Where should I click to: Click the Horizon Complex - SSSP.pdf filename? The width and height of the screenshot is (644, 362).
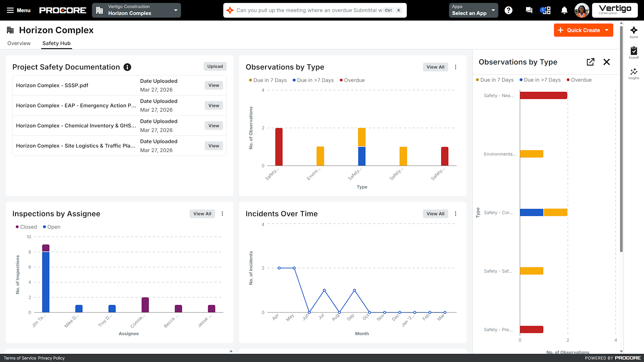52,85
